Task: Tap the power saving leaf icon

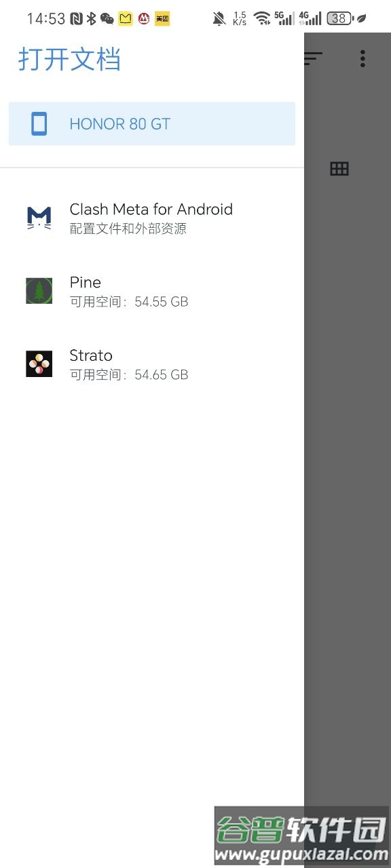Action: (x=360, y=18)
